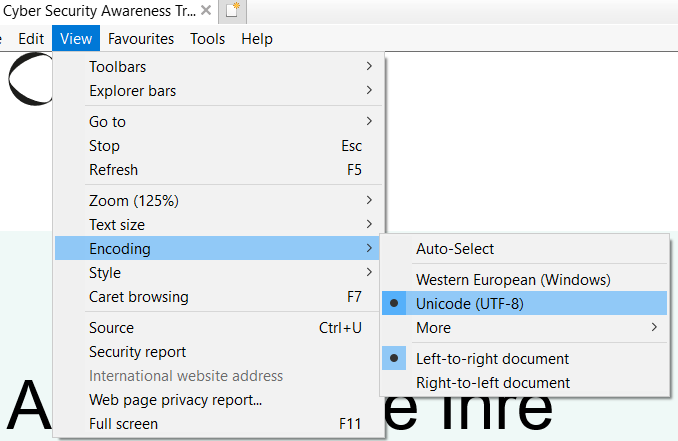Open Web page privacy report
The height and width of the screenshot is (441, 678).
point(175,400)
